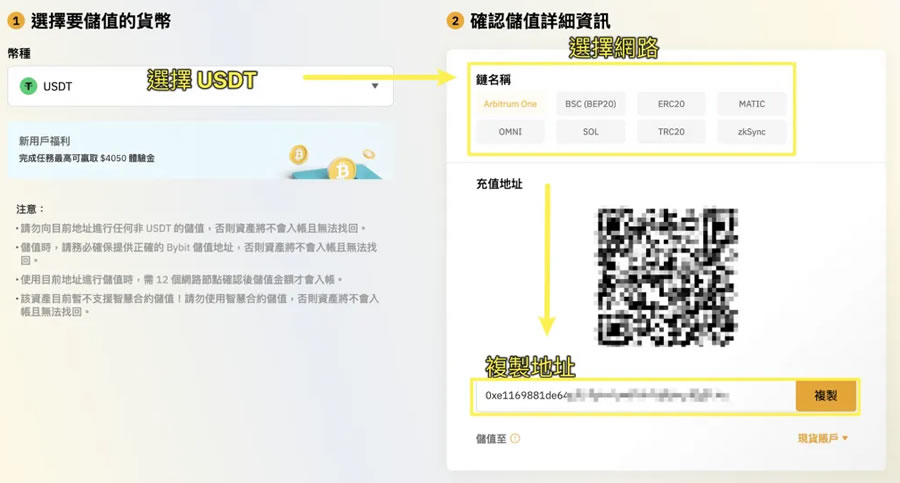Pick the zkSync chain
The height and width of the screenshot is (483, 900).
point(751,132)
